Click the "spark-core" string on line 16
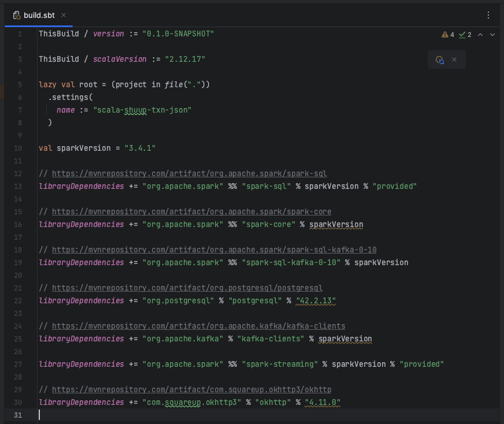This screenshot has height=424, width=504. 268,224
